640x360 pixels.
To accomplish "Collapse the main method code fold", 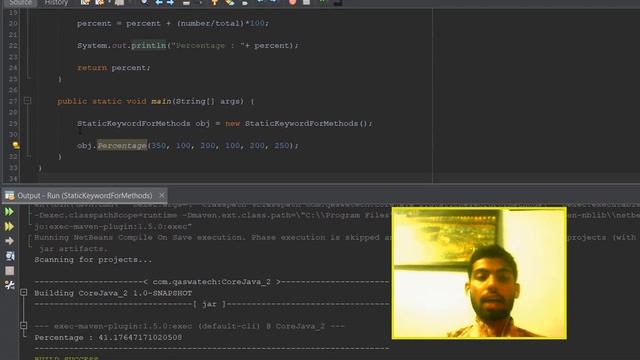I will coord(27,100).
